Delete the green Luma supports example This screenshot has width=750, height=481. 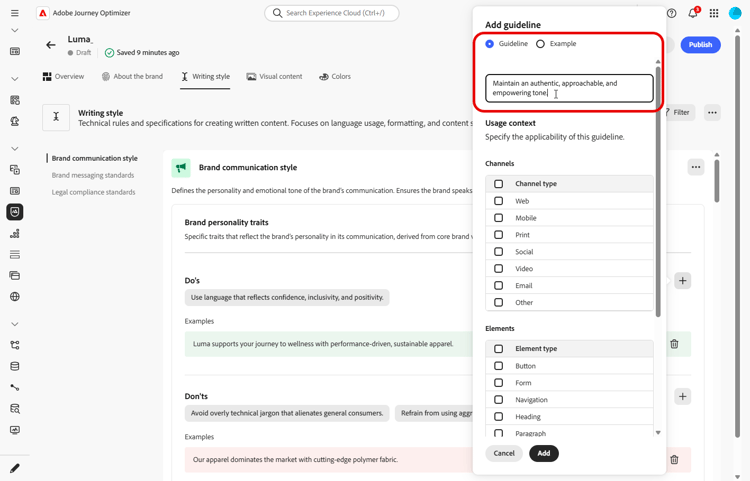(x=674, y=344)
